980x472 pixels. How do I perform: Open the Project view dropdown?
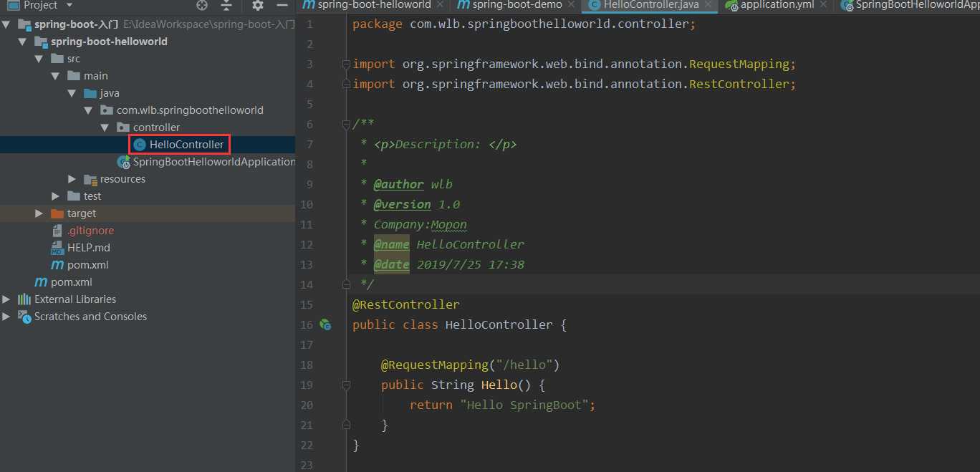[69, 5]
